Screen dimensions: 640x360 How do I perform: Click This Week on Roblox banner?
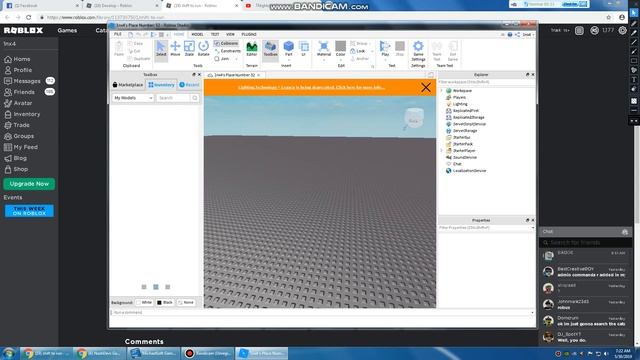pyautogui.click(x=29, y=211)
